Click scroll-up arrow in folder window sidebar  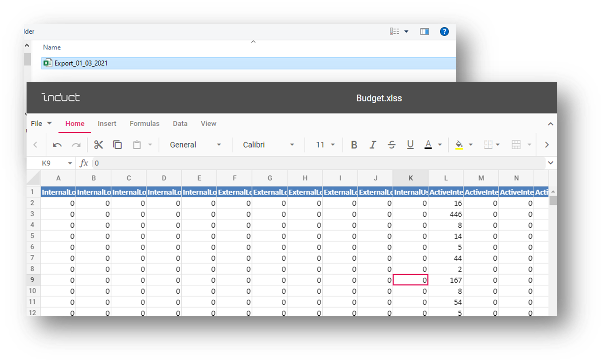pyautogui.click(x=27, y=45)
